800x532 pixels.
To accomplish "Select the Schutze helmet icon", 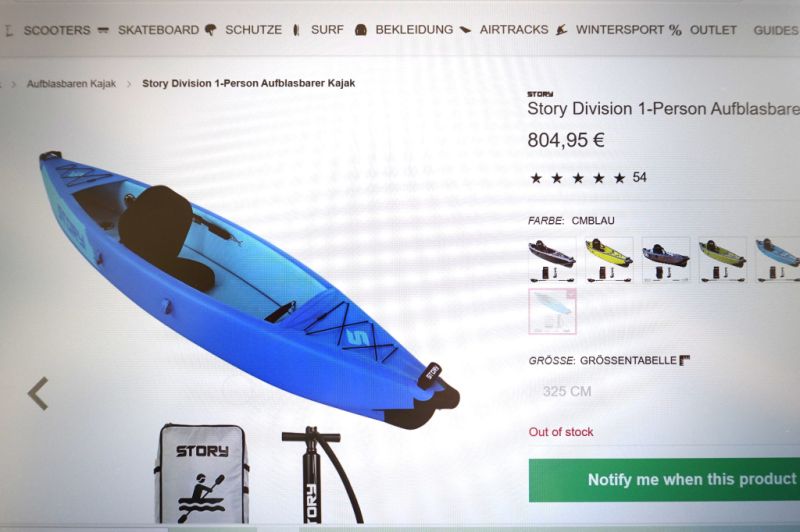I will 210,30.
